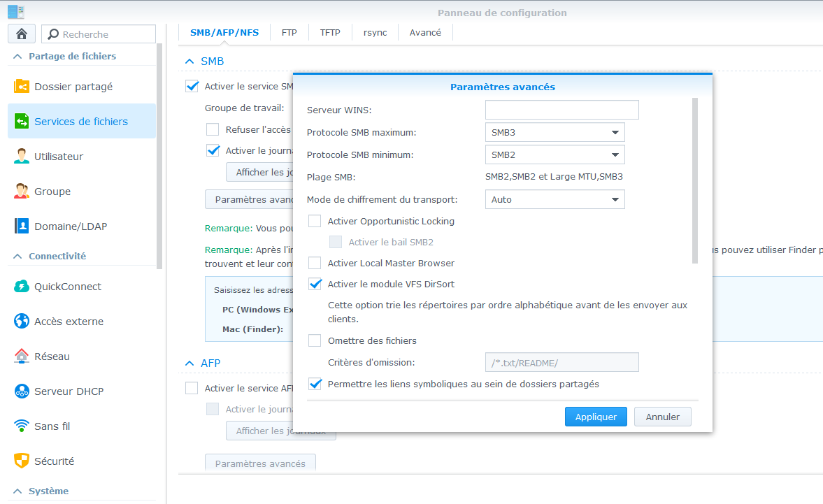Collapse Connectivité category

pos(17,256)
